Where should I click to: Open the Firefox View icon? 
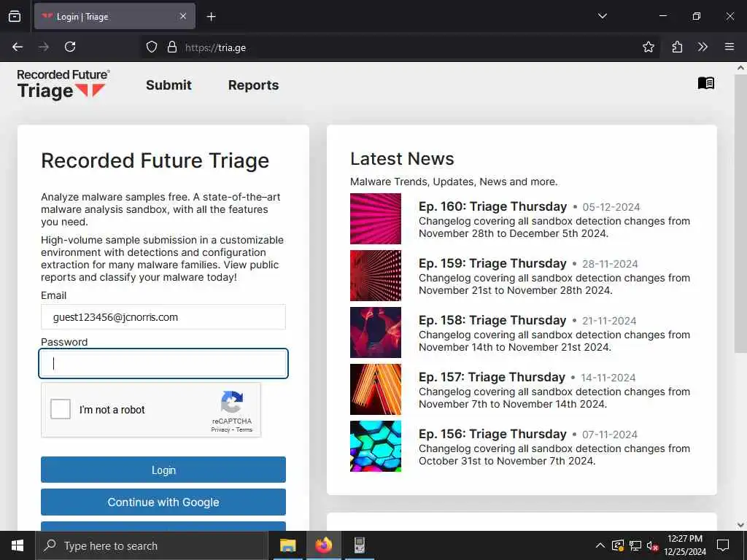click(15, 16)
